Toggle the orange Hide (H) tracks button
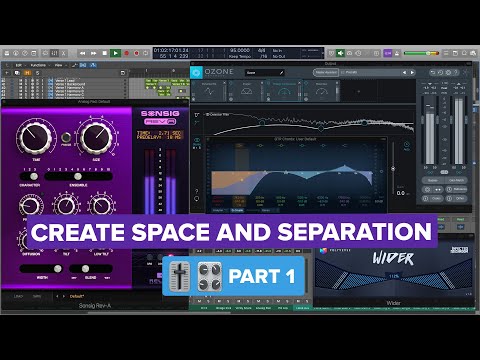Screen dimensions: 480x360 tap(27, 73)
